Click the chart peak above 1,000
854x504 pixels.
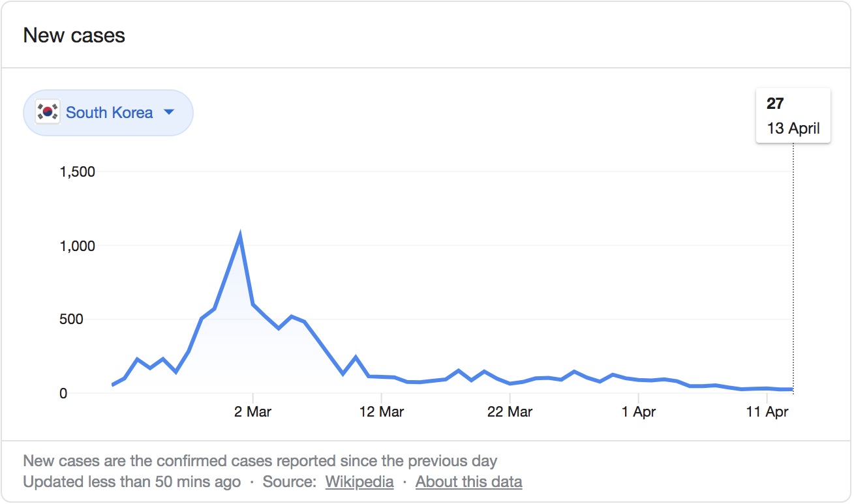click(241, 236)
